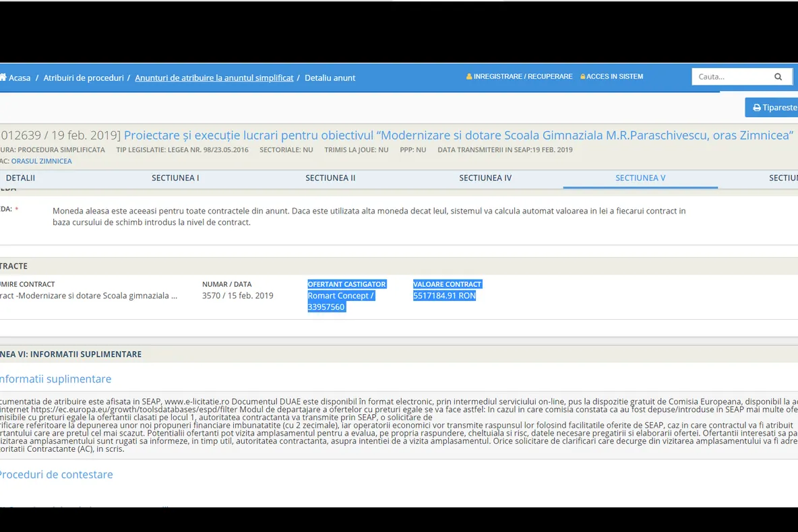
Task: Click contract number 3570 / 15 feb. 2019
Action: (x=238, y=296)
